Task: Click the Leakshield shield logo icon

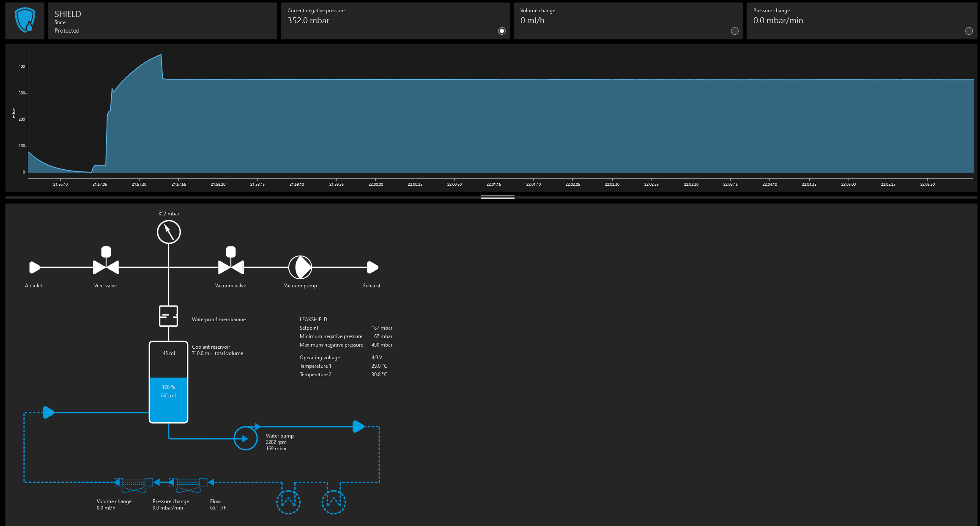Action: pos(25,21)
